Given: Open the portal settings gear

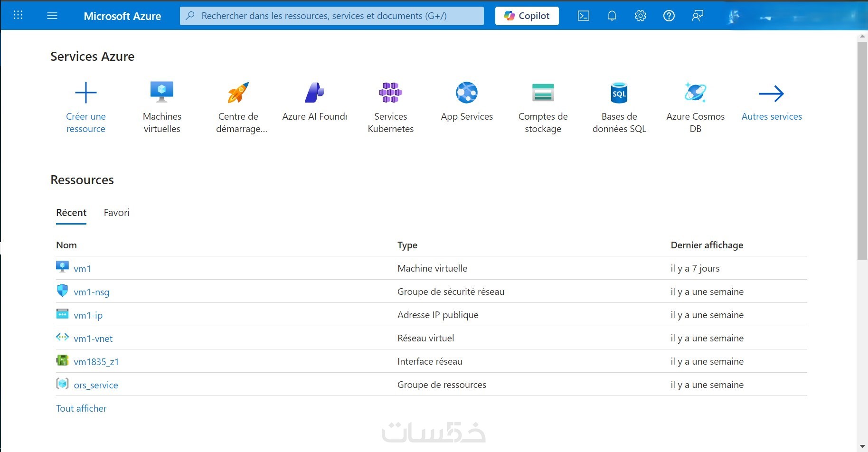Looking at the screenshot, I should 641,16.
